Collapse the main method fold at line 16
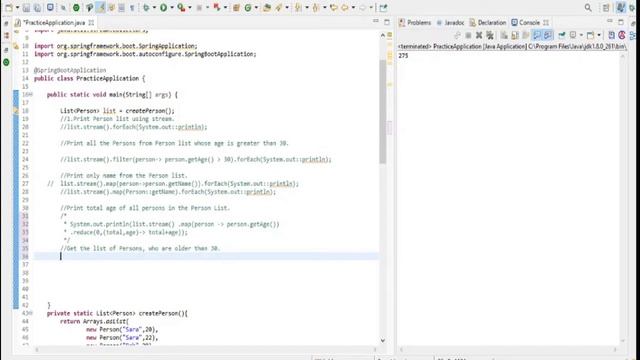The width and height of the screenshot is (640, 360). [31, 95]
